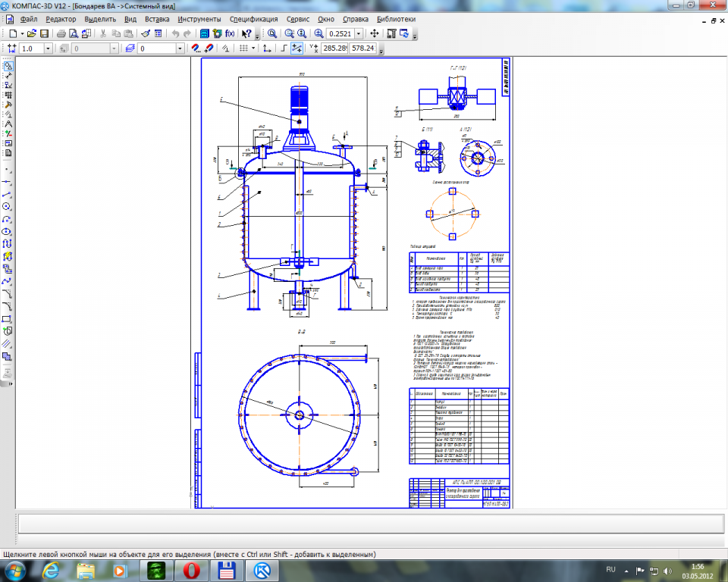Toggle the highlighted parametric mode button
Image resolution: width=728 pixels, height=582 pixels.
pyautogui.click(x=297, y=48)
